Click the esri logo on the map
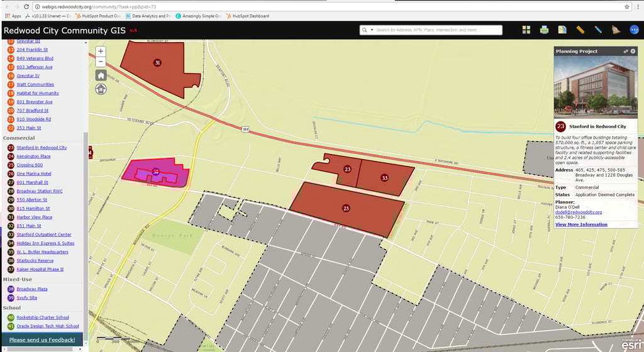 point(631,344)
